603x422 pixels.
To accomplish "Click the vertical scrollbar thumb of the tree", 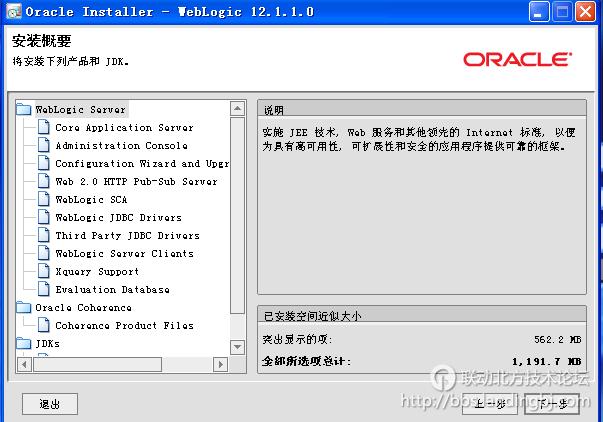I will click(237, 216).
